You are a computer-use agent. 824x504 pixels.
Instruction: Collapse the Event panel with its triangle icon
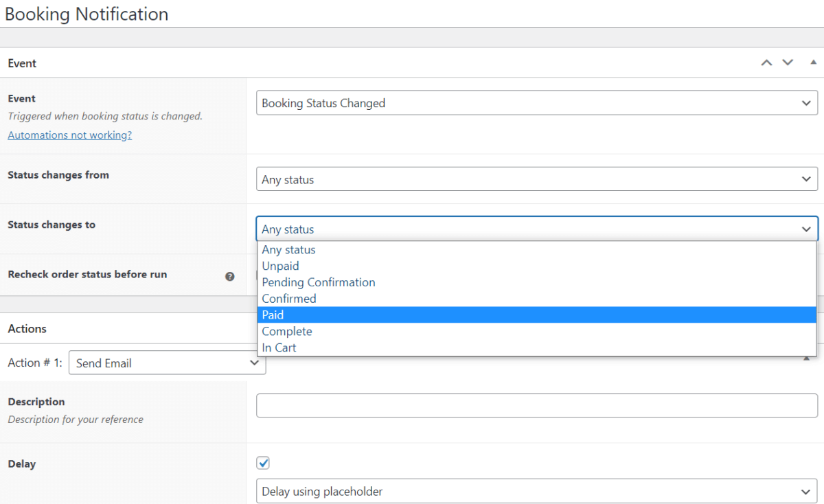pos(813,62)
